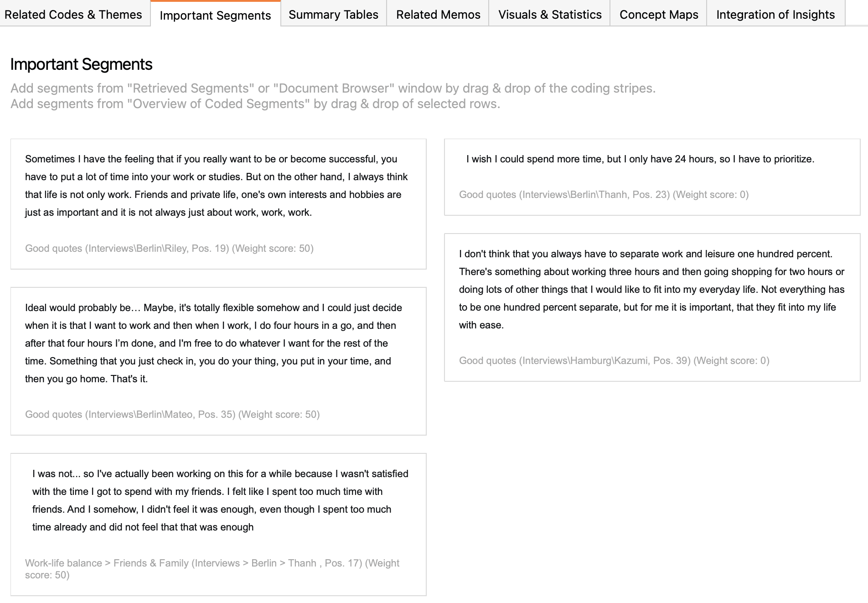Image resolution: width=868 pixels, height=603 pixels.
Task: Click the Thanh Pos. 23 source reference
Action: point(604,195)
